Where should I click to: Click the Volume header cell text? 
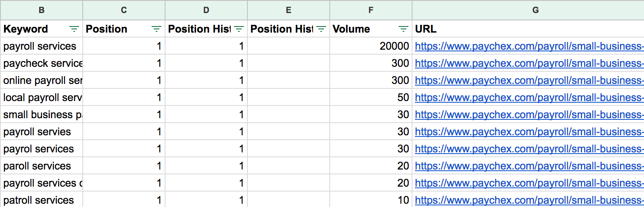(x=351, y=29)
